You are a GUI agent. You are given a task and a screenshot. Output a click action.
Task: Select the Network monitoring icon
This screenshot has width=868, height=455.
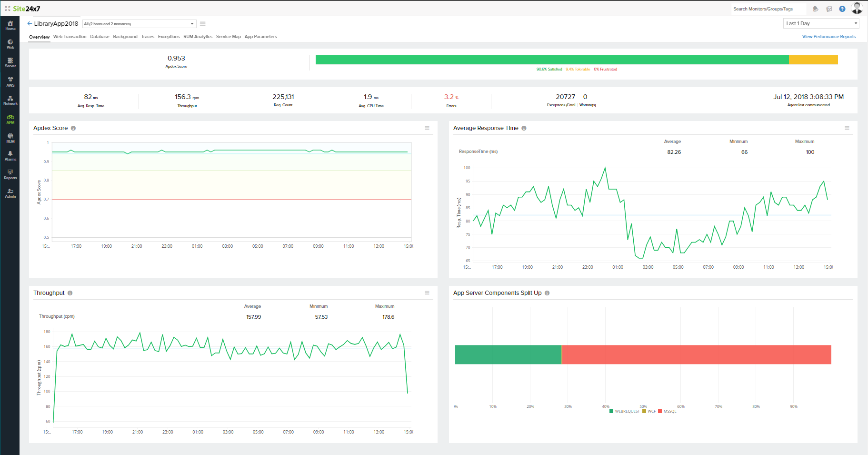coord(10,100)
